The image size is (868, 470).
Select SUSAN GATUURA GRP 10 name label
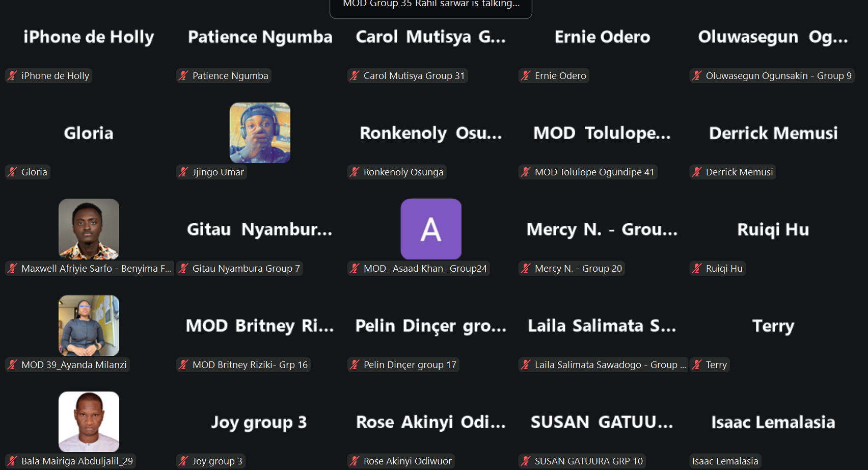tap(588, 461)
